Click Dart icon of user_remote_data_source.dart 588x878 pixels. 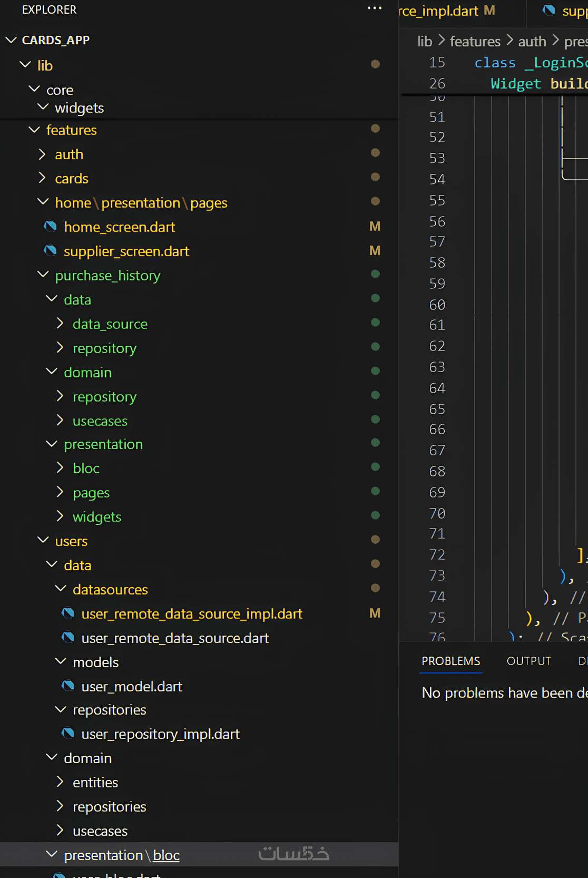coord(68,638)
